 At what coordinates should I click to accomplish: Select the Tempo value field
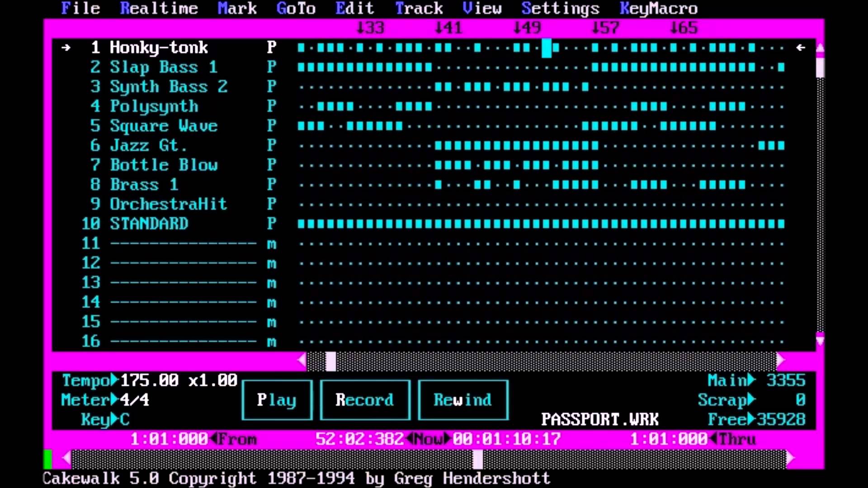point(179,380)
